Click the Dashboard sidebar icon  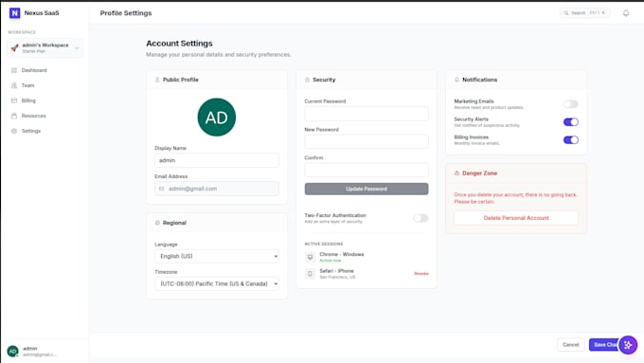[x=14, y=70]
